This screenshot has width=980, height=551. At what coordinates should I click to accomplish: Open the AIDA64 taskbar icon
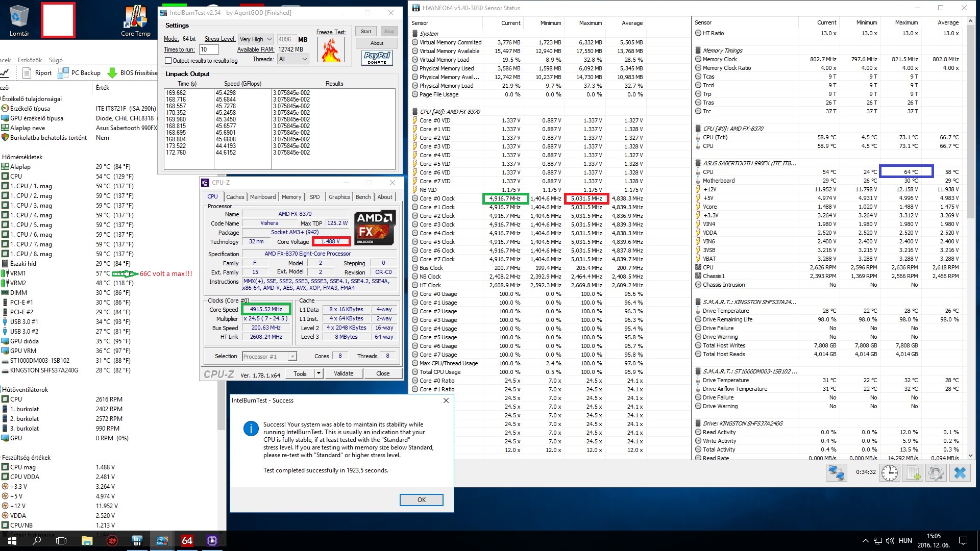tap(187, 540)
